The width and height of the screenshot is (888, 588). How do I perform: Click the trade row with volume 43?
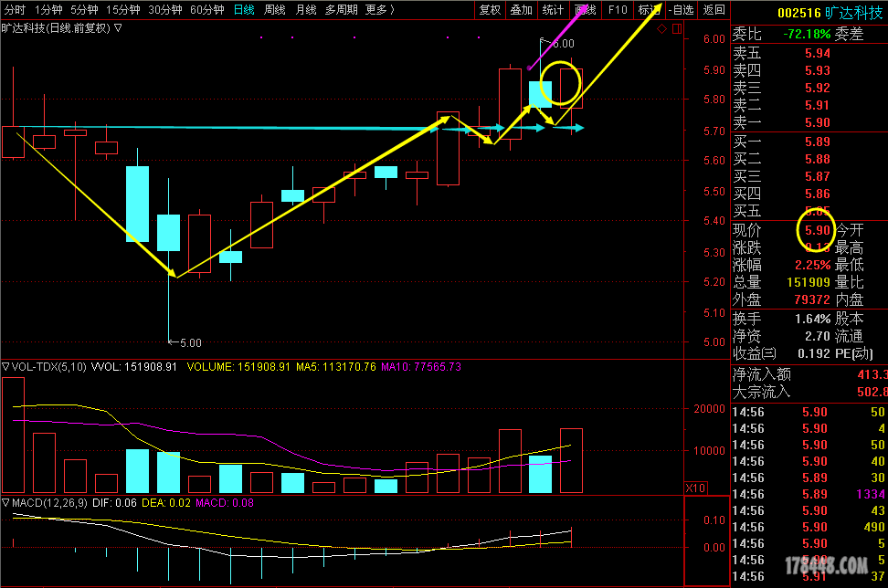click(x=809, y=510)
